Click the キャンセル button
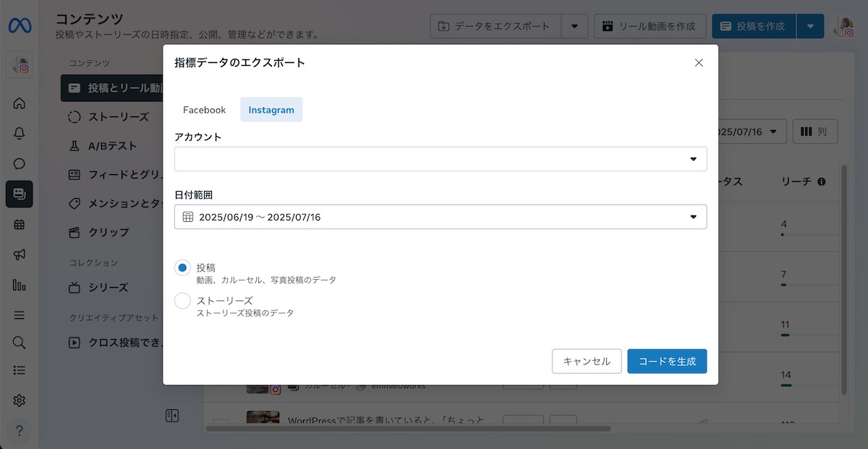This screenshot has height=449, width=868. tap(586, 362)
